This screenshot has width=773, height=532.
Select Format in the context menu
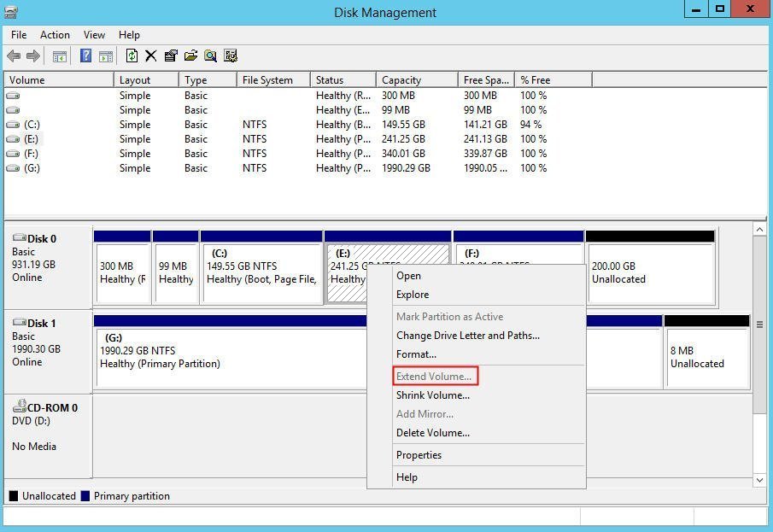tap(416, 354)
